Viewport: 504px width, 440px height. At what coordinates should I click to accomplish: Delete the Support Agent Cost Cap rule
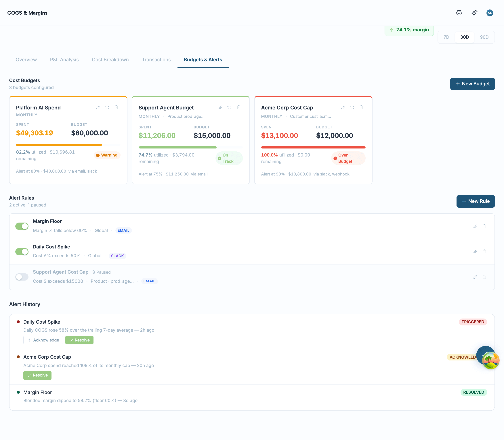(484, 277)
